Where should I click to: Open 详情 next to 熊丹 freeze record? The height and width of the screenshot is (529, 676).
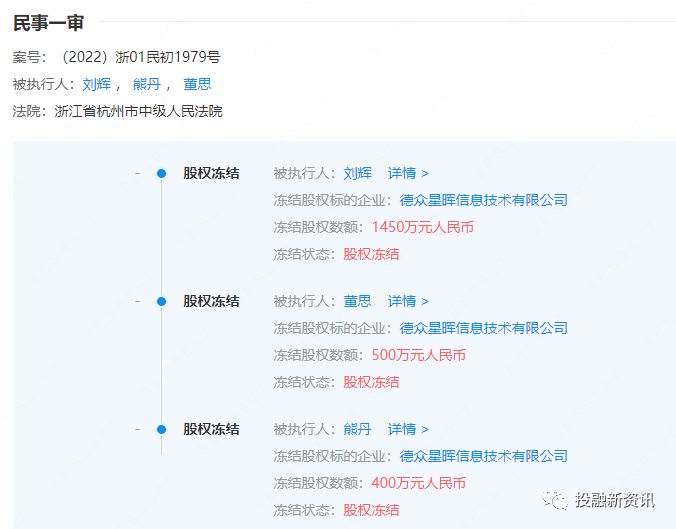pos(408,429)
